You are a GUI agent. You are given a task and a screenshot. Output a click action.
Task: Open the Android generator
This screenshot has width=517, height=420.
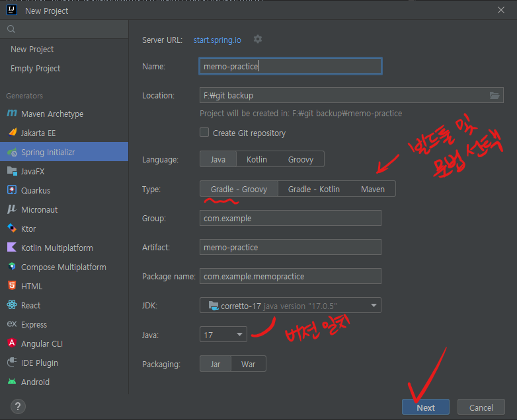(x=64, y=382)
